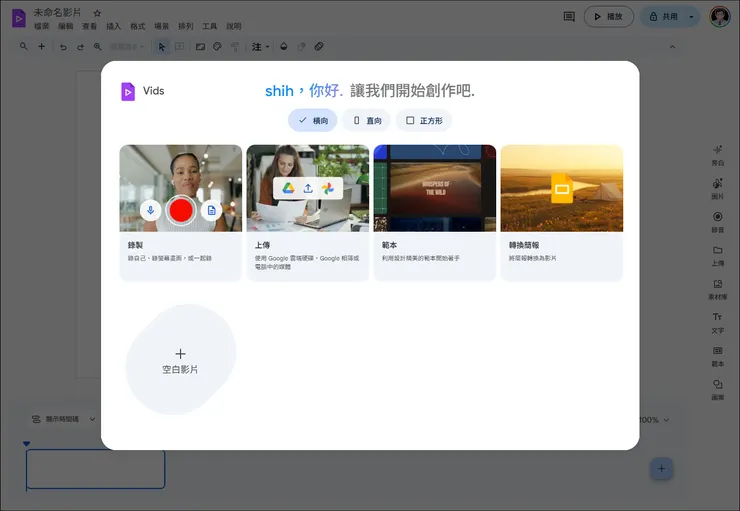The width and height of the screenshot is (740, 511).
Task: Open the 上傳 folder panel in the right sidebar
Action: coord(718,256)
